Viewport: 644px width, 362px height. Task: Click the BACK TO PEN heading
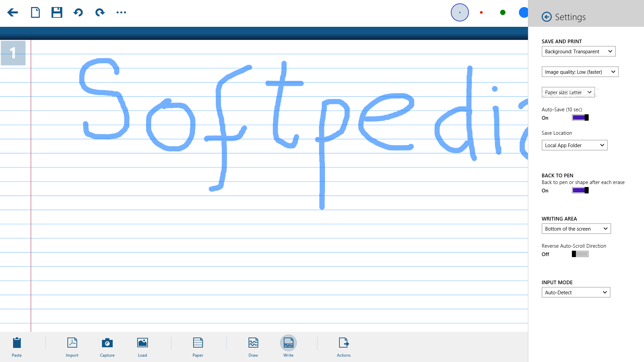pos(557,176)
